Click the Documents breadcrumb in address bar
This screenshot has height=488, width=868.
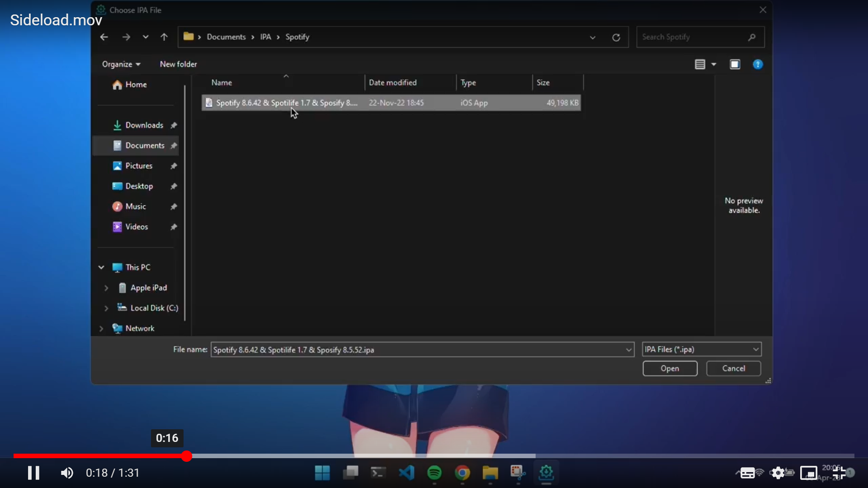pos(226,37)
